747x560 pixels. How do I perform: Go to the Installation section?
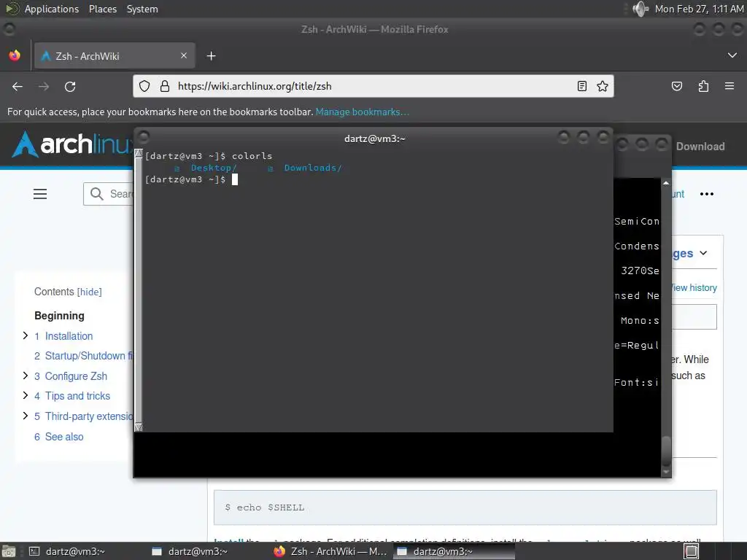[x=69, y=336]
